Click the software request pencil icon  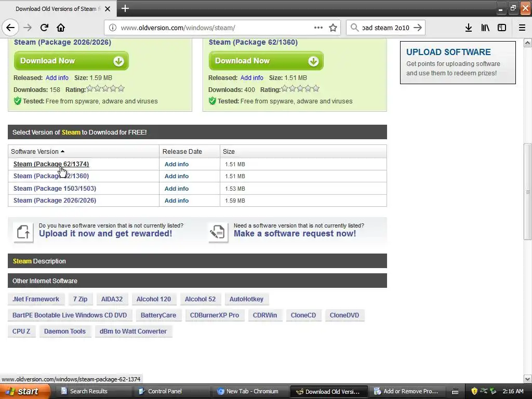coord(218,232)
